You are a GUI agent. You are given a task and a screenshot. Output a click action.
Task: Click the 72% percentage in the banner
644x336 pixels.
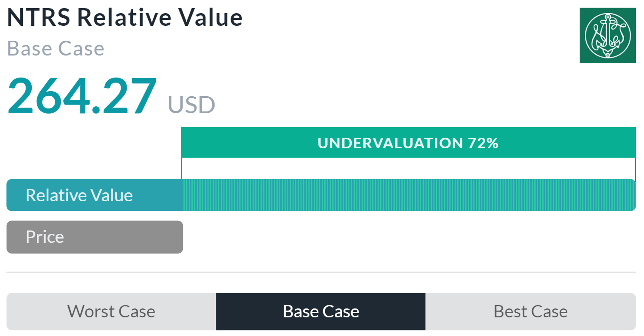pyautogui.click(x=483, y=143)
